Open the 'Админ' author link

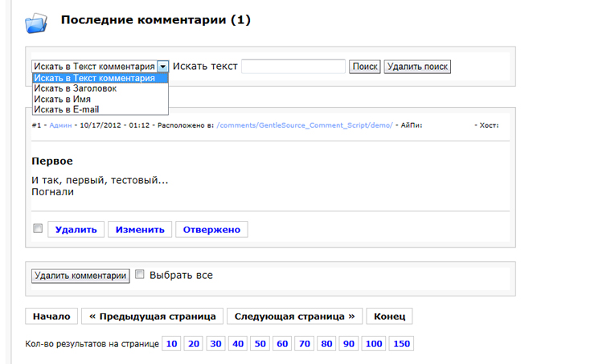(60, 125)
